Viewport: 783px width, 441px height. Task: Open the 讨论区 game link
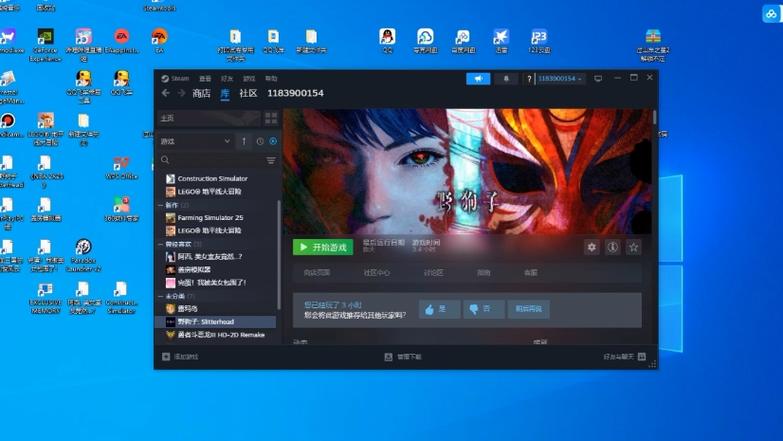tap(433, 273)
